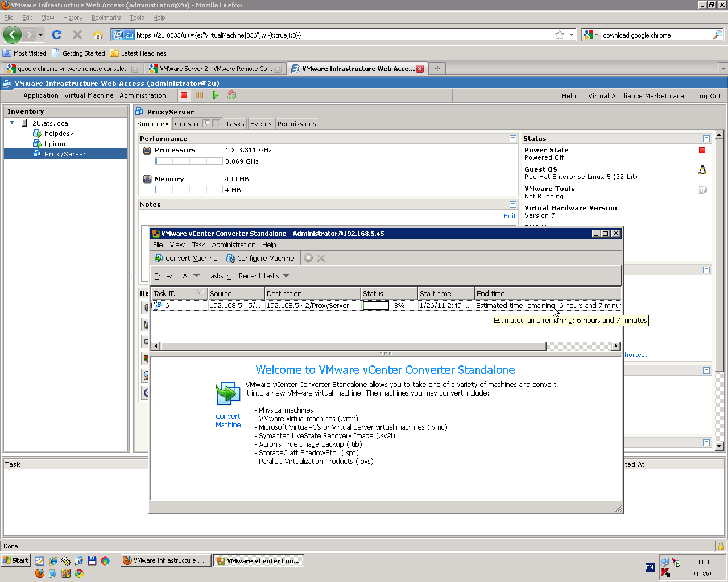Click the Configure Machine toolbar button
Screen dimensions: 728x582
[260, 258]
